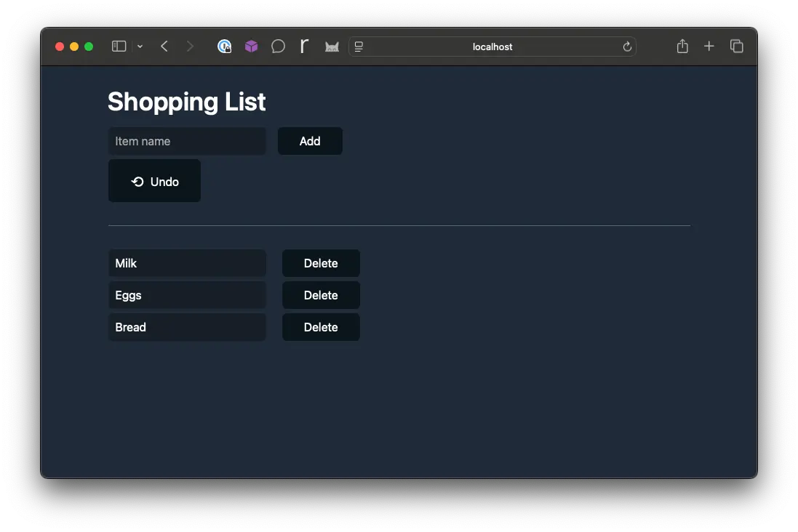Click the localhost address bar
Viewport: 798px width, 532px height.
click(492, 47)
